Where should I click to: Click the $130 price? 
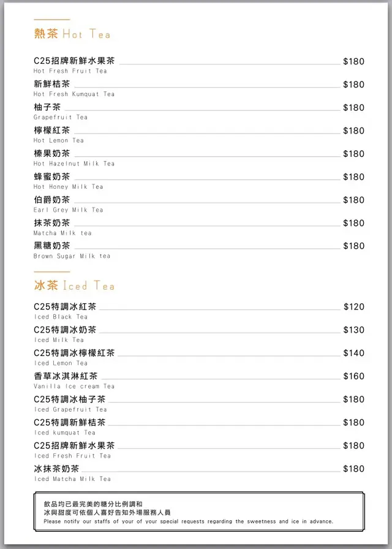coord(353,330)
